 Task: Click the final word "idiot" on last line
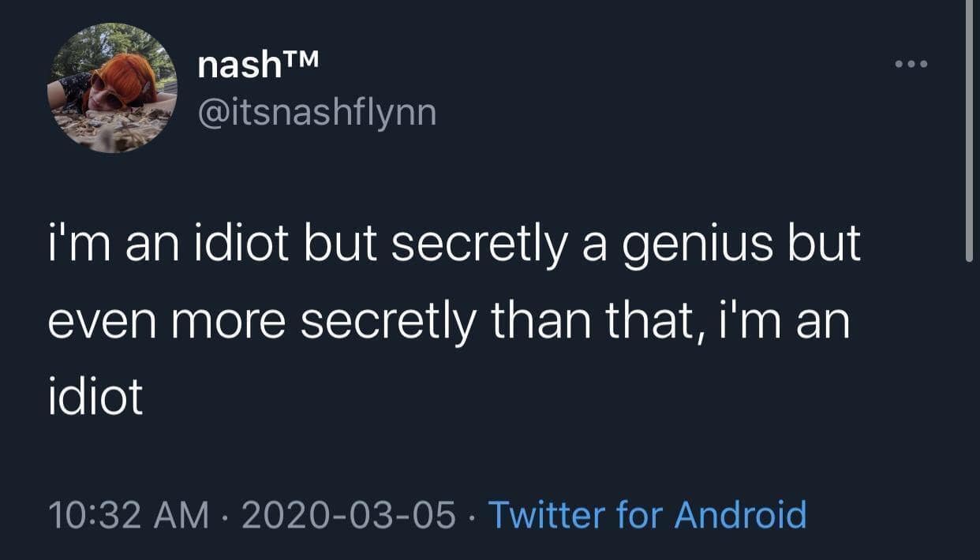pyautogui.click(x=95, y=398)
